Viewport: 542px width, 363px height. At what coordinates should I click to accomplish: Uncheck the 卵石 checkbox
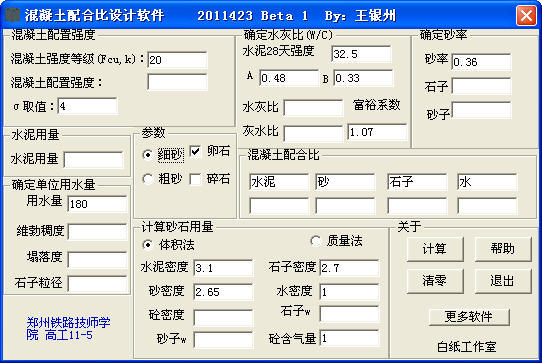tap(195, 151)
